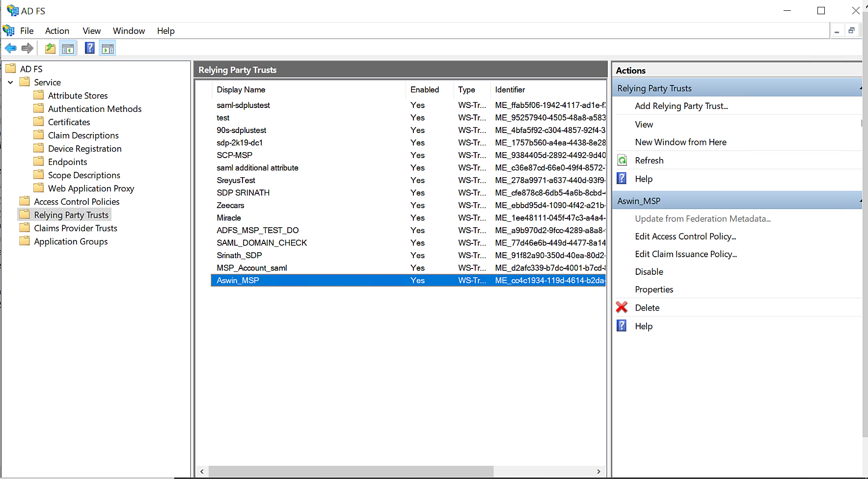This screenshot has height=479, width=868.
Task: Collapse the Relying Party Trusts actions section
Action: pos(860,88)
